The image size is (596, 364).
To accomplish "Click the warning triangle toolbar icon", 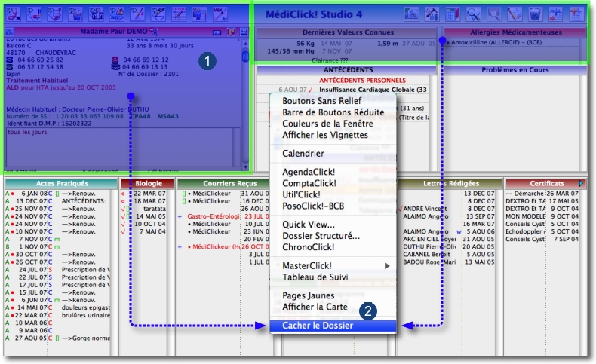I will [x=117, y=14].
